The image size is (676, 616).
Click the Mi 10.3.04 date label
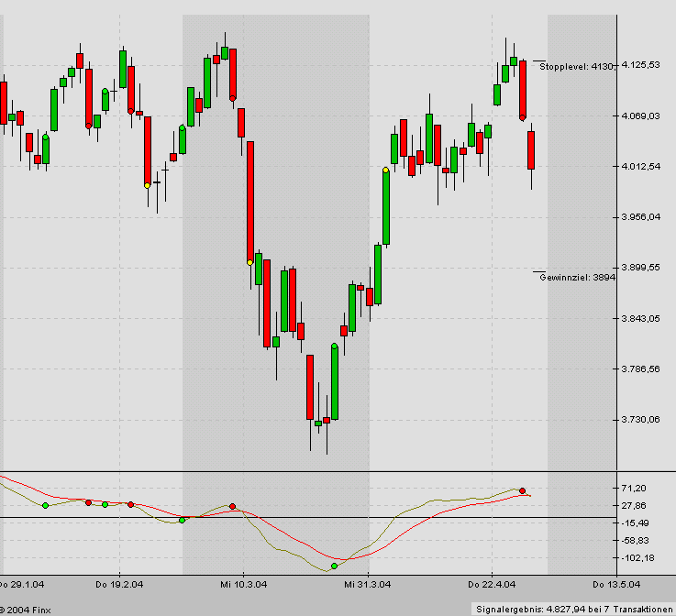[x=244, y=585]
